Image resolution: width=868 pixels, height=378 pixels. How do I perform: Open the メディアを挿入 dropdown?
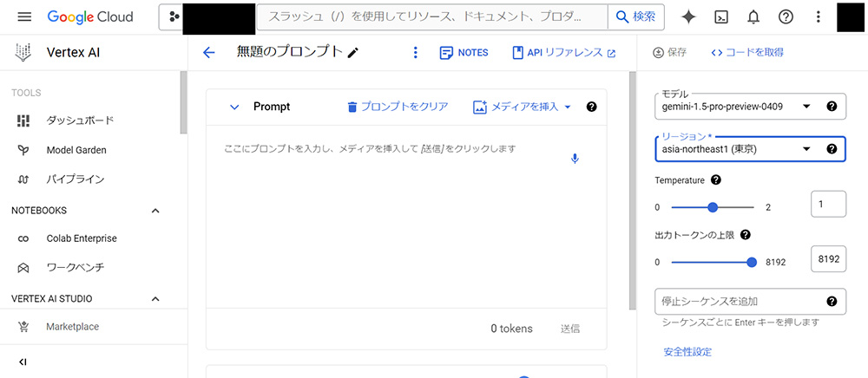[x=522, y=108]
